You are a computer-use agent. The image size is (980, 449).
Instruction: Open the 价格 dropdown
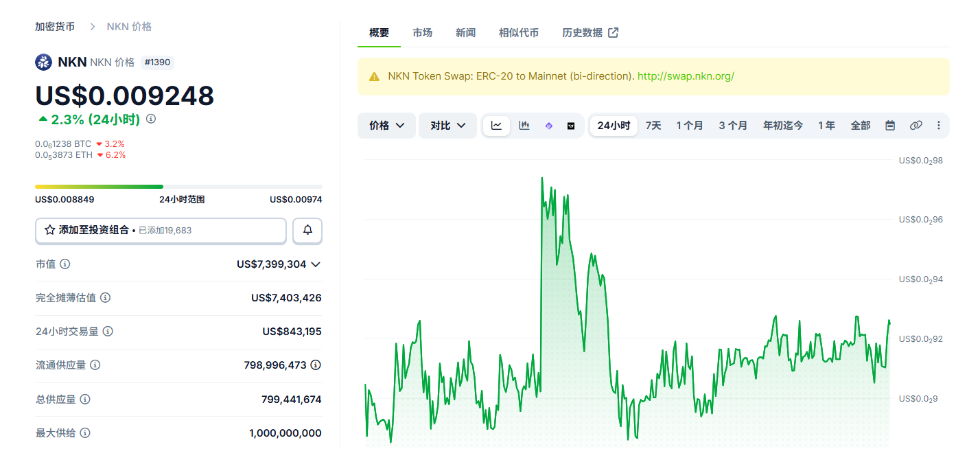point(386,126)
